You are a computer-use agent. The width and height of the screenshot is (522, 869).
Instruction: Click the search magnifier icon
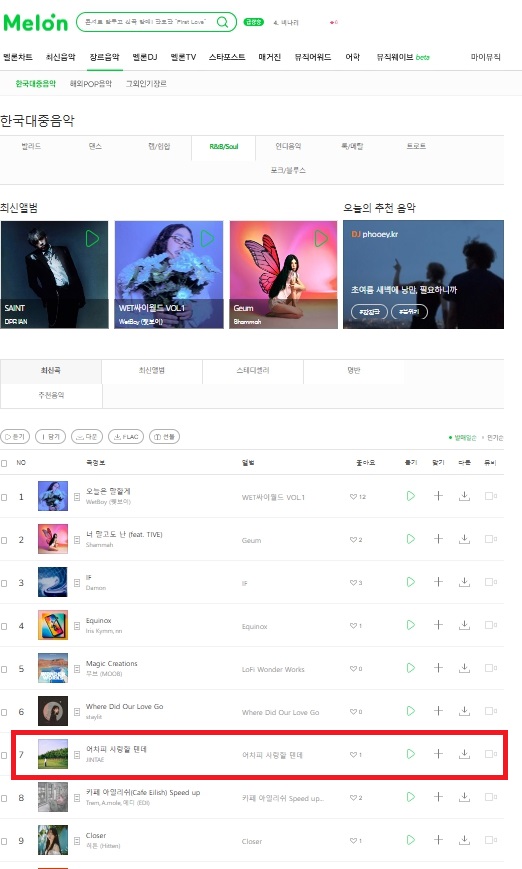222,22
